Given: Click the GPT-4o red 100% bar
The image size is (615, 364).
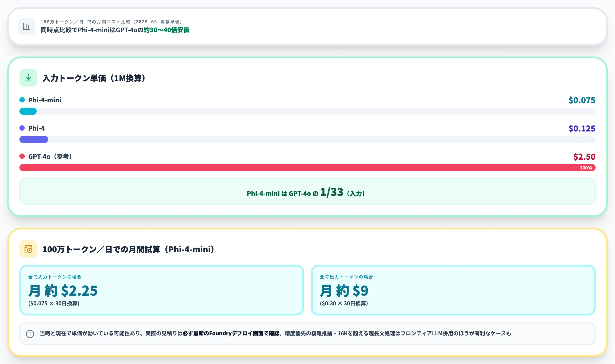Looking at the screenshot, I should pos(307,168).
